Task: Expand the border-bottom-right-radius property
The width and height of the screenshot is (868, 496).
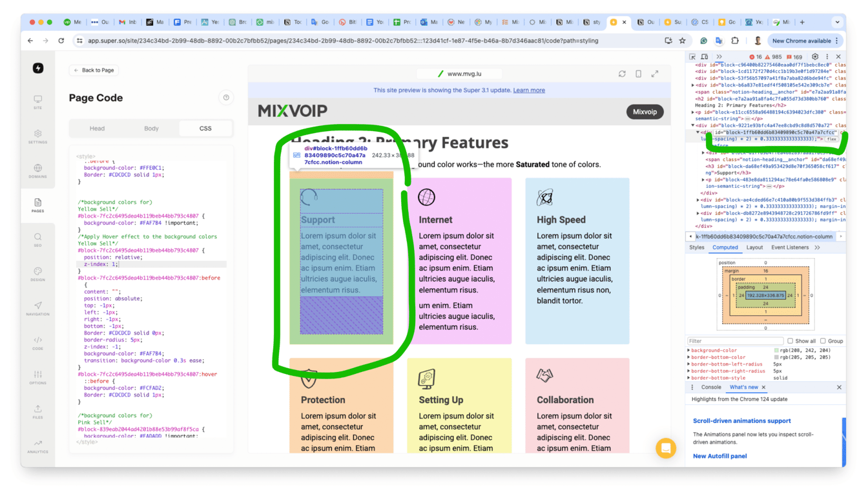Action: 689,371
